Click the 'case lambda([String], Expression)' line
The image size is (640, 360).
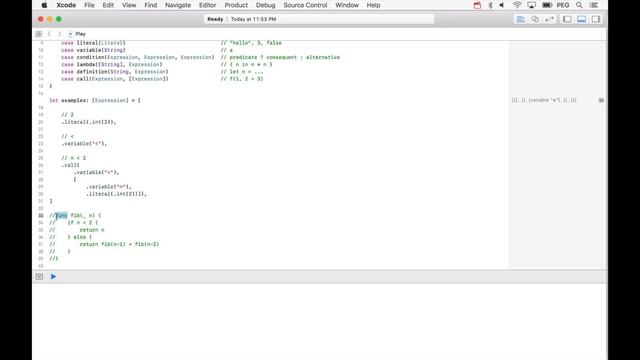pyautogui.click(x=111, y=64)
